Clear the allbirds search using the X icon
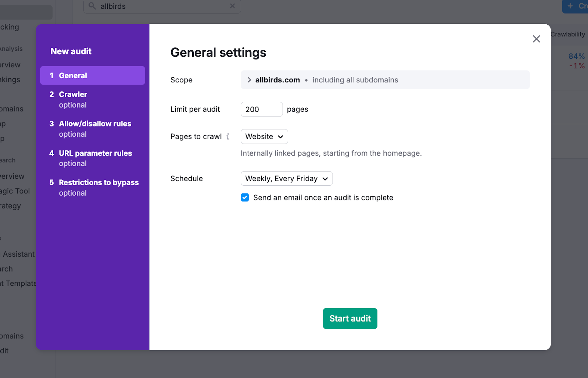The width and height of the screenshot is (588, 378). [232, 6]
